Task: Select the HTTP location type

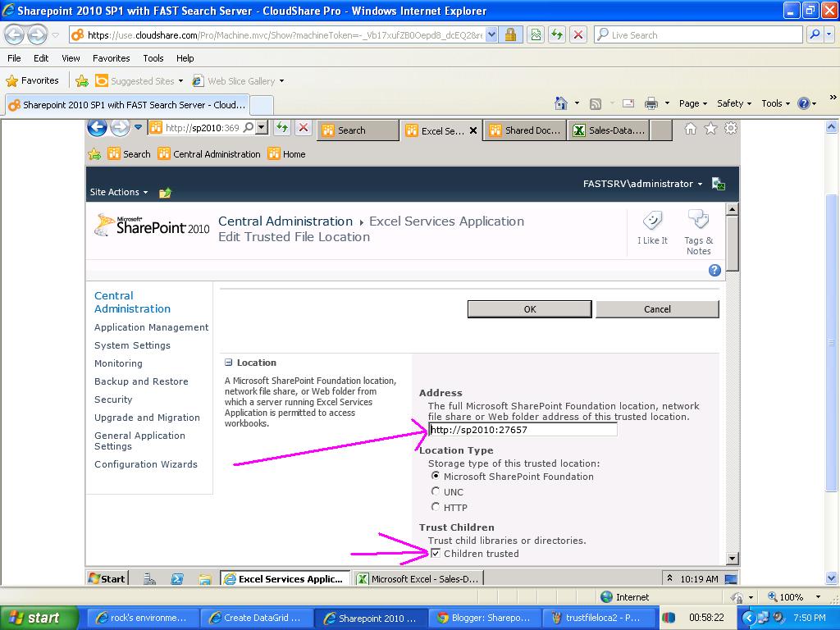Action: [x=436, y=507]
